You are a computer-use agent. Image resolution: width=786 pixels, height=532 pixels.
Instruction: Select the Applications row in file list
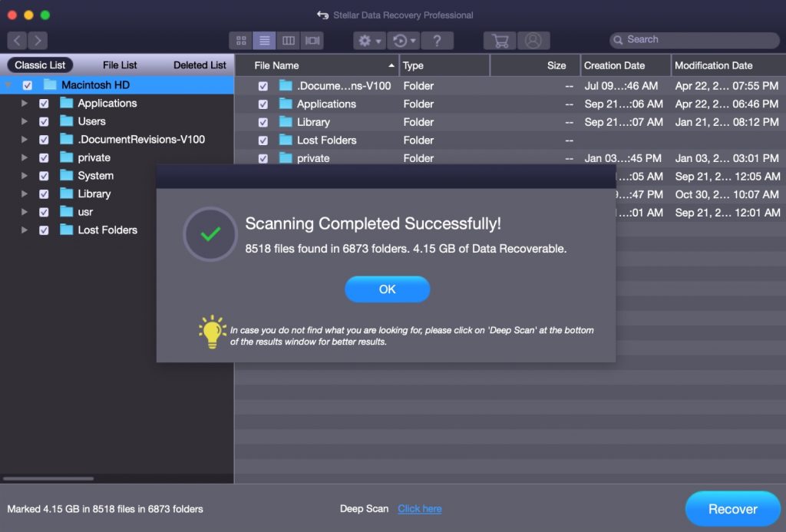pos(510,104)
